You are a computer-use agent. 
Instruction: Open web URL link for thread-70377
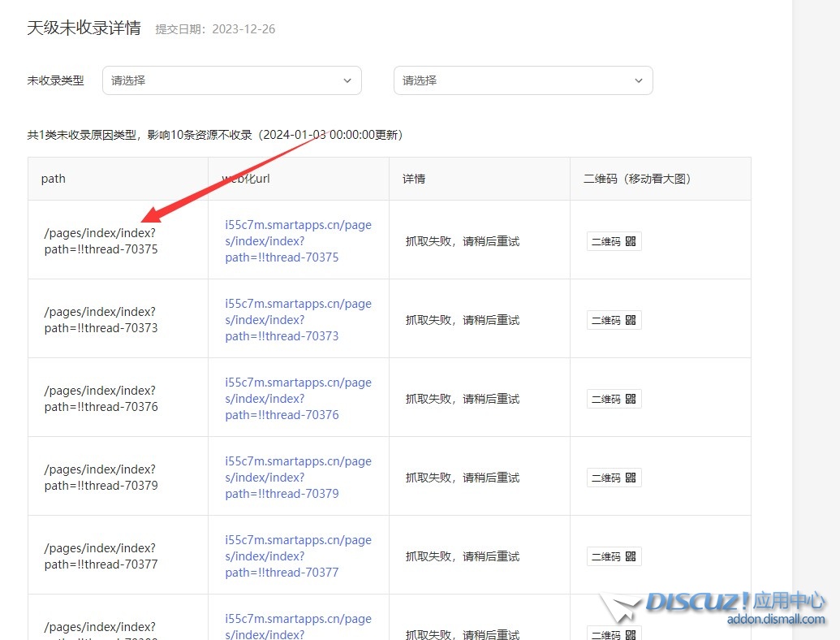[x=299, y=556]
